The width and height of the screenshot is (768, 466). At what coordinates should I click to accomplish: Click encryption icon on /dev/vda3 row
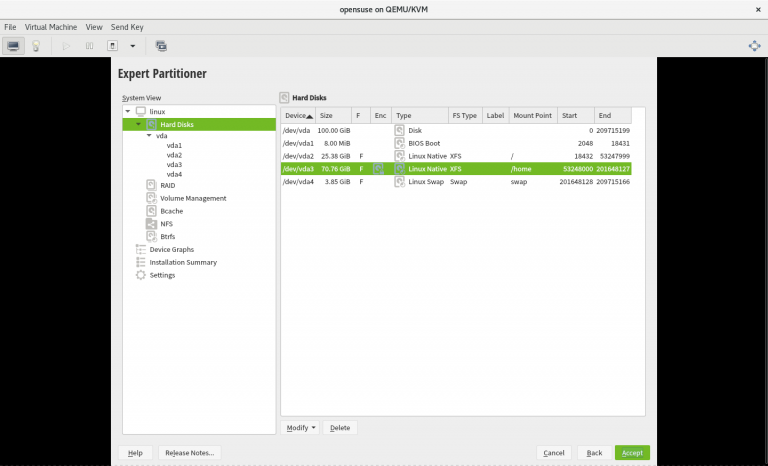[x=378, y=169]
